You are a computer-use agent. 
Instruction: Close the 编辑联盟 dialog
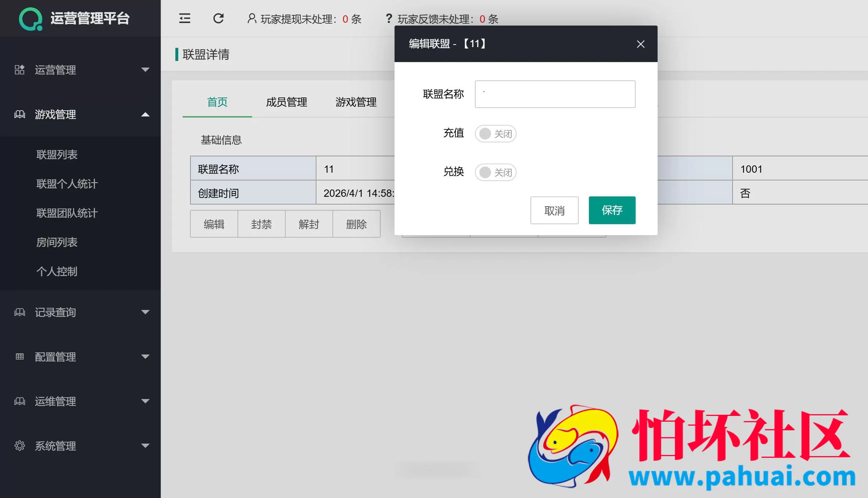640,44
